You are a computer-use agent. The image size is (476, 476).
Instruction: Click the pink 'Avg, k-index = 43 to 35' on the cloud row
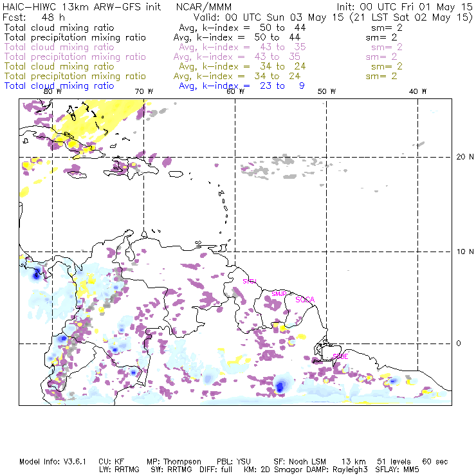coord(243,47)
